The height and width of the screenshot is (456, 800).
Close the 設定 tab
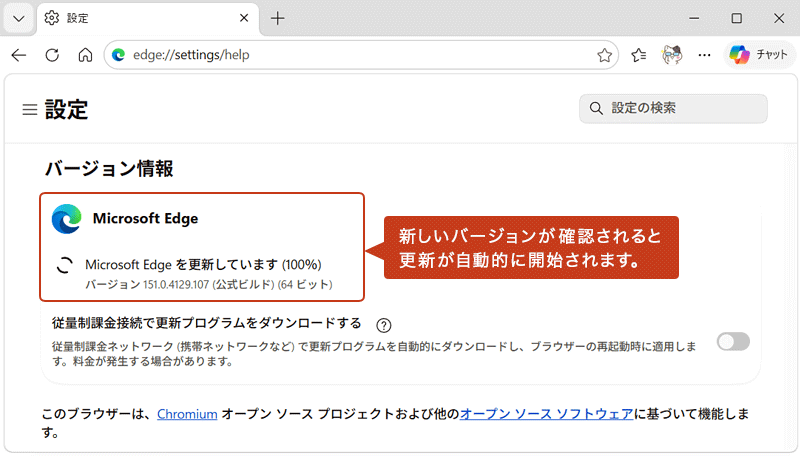(244, 18)
